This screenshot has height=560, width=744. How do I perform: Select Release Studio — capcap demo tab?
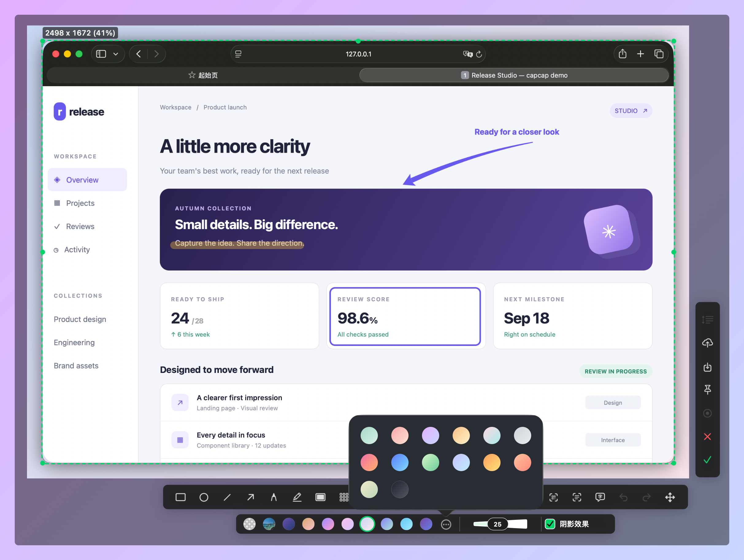[514, 75]
